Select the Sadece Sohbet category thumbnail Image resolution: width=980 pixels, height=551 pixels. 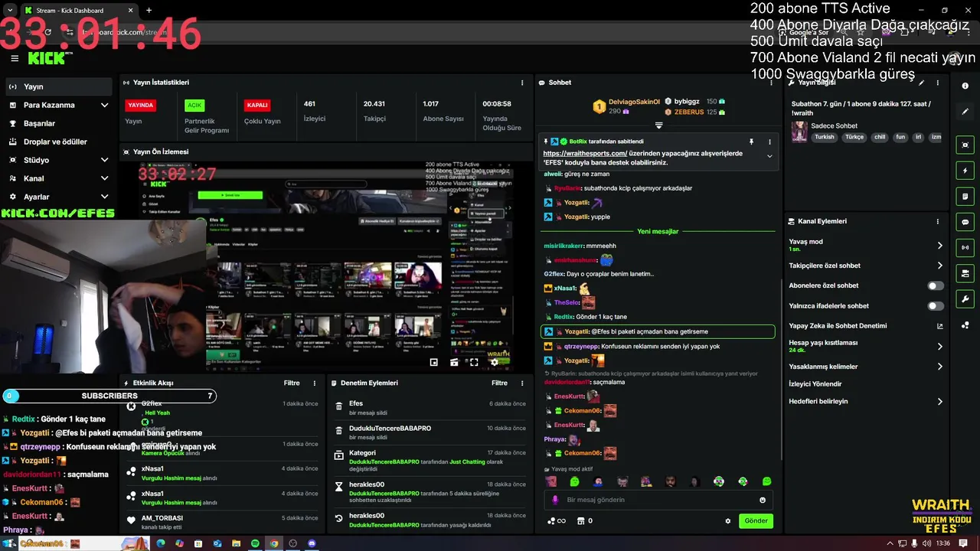[799, 132]
